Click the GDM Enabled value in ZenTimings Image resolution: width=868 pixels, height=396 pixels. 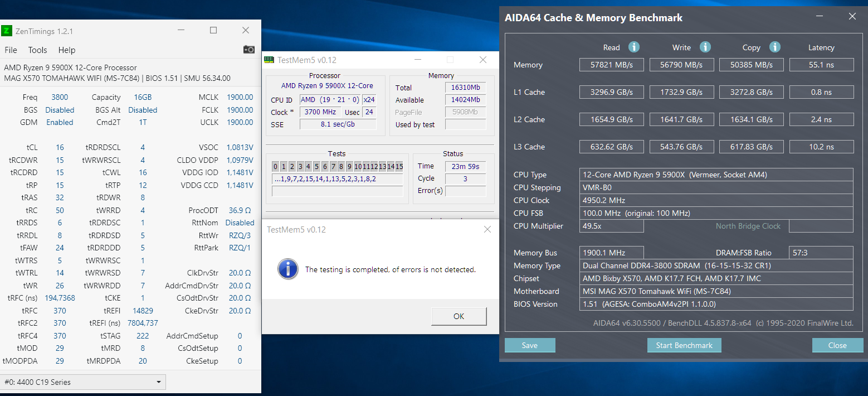pos(60,122)
